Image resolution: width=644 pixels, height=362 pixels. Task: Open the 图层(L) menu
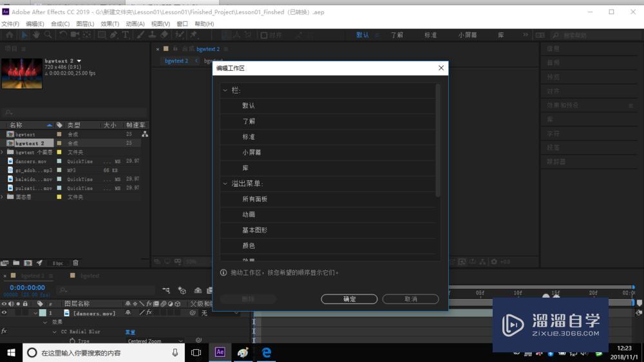tap(85, 24)
